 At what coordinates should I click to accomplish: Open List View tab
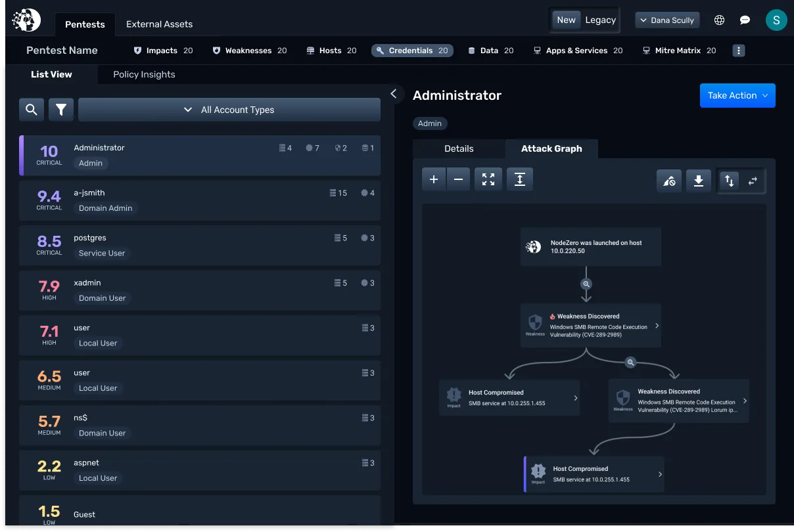(x=51, y=74)
